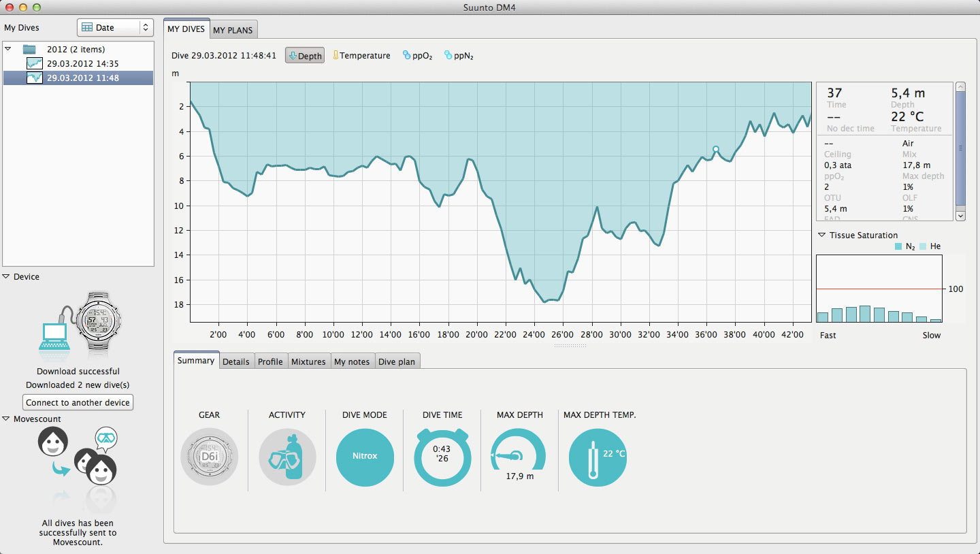The image size is (980, 554).
Task: Select the 29.03.2012 14:35 dive
Action: pyautogui.click(x=82, y=63)
